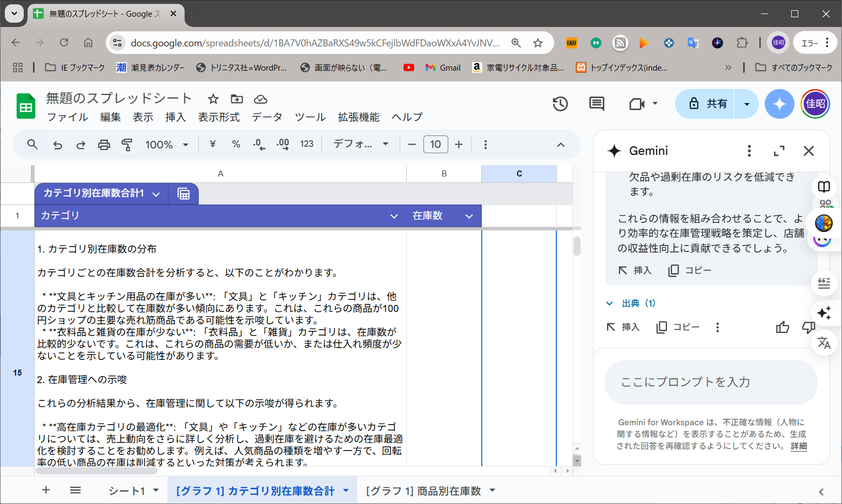This screenshot has height=504, width=842.
Task: Open the Gemini response more options dots
Action: point(717,327)
